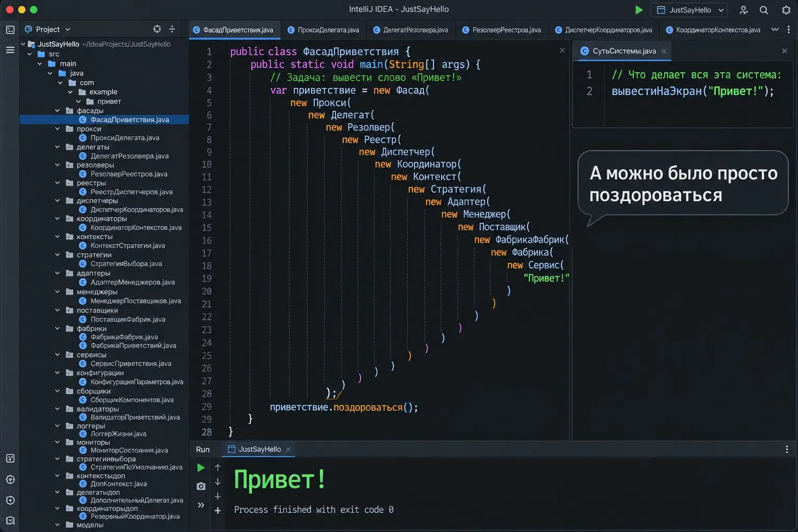
Task: Run the project with the top green play icon
Action: [639, 10]
